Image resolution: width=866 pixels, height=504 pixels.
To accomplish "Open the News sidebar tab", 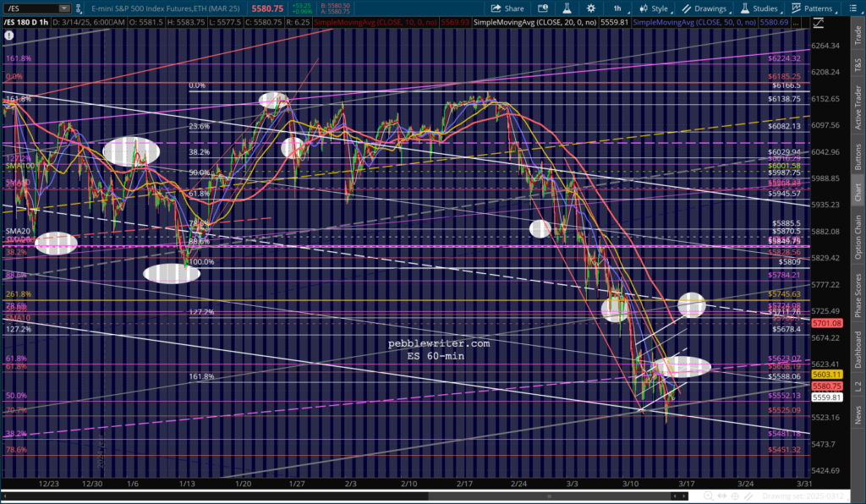I will (x=858, y=415).
